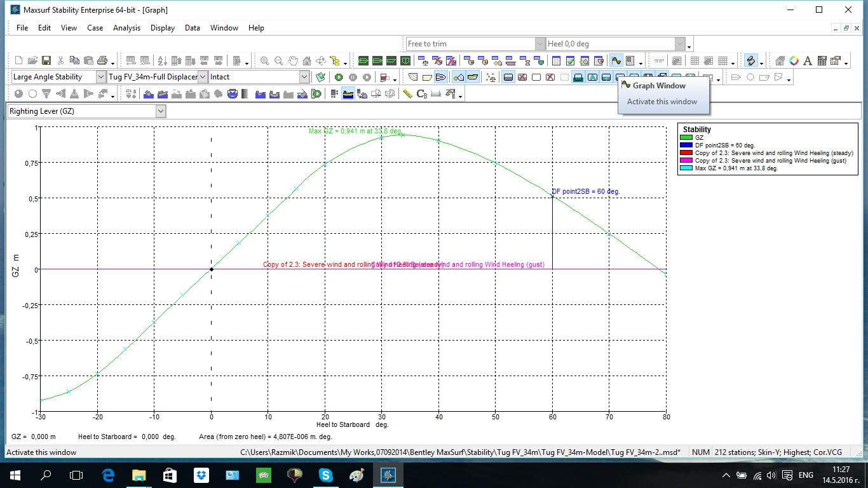The height and width of the screenshot is (488, 868).
Task: Click the yellow ruler measure icon
Action: [407, 94]
